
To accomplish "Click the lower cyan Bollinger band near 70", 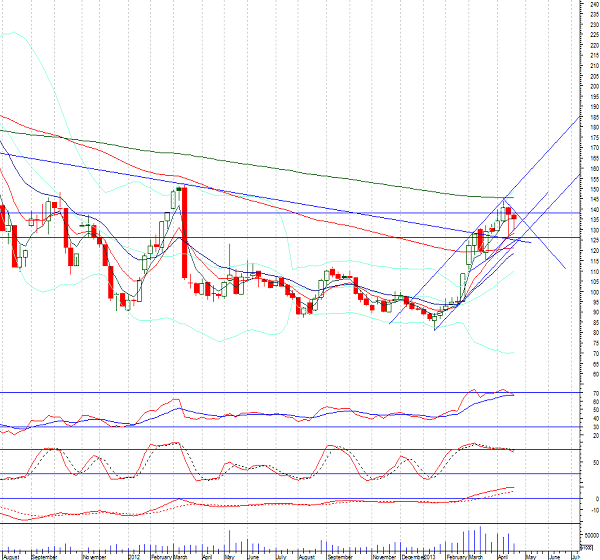I will 505,352.
